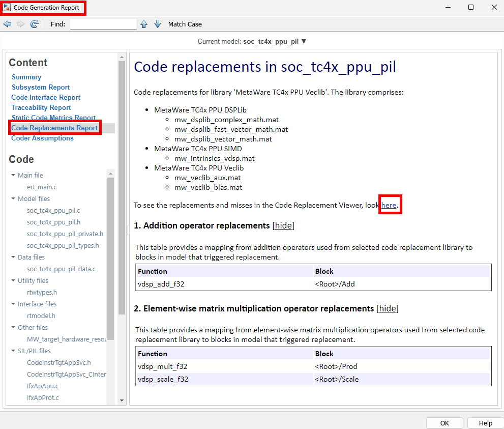Click the Help button
Viewport: 504px width, 429px height.
[485, 423]
